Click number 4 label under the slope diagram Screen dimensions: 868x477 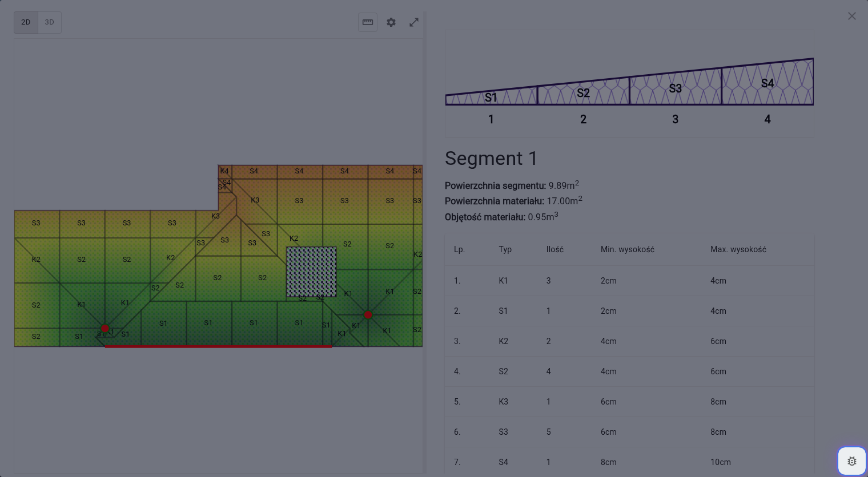click(x=767, y=119)
